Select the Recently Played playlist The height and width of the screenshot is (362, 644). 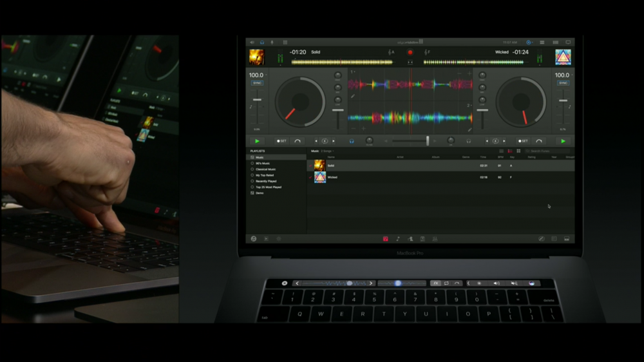point(265,182)
